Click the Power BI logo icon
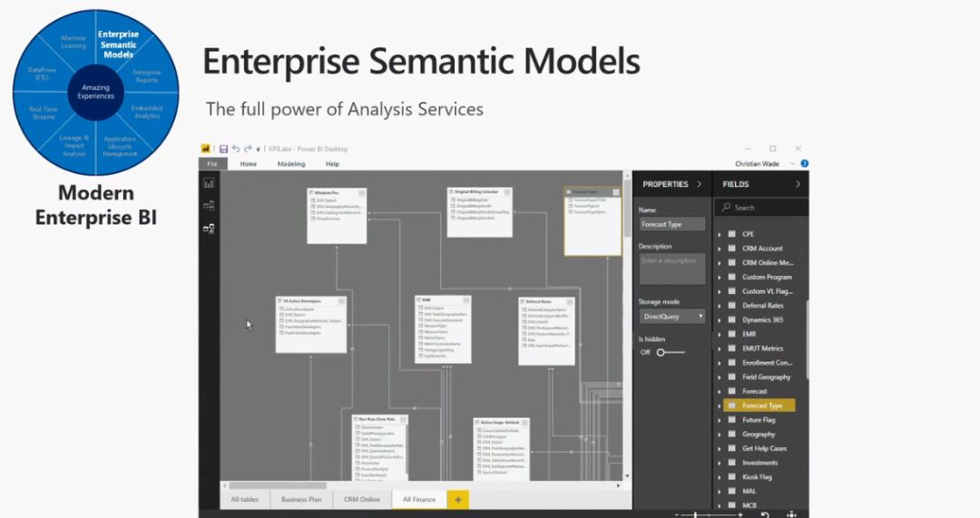 point(206,149)
